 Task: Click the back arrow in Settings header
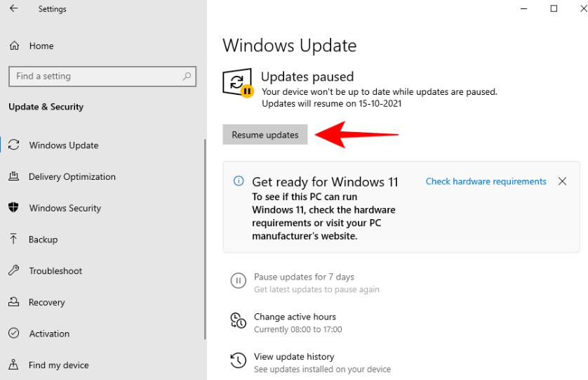tap(14, 9)
